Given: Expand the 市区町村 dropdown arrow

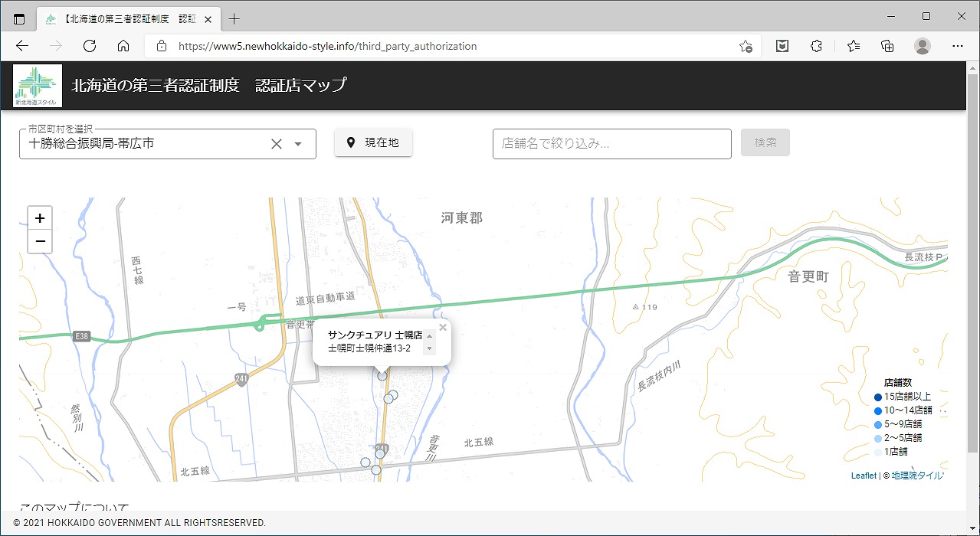Looking at the screenshot, I should [299, 144].
